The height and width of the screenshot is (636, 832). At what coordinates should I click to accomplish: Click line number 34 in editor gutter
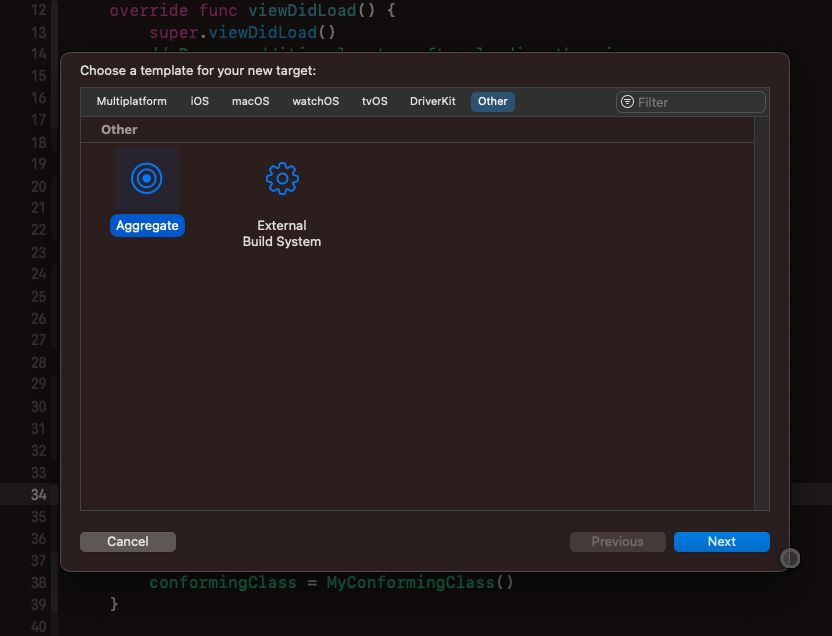[38, 495]
